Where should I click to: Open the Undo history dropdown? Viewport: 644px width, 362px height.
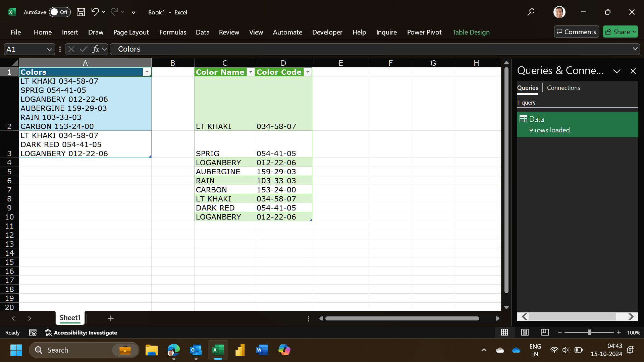pos(103,12)
